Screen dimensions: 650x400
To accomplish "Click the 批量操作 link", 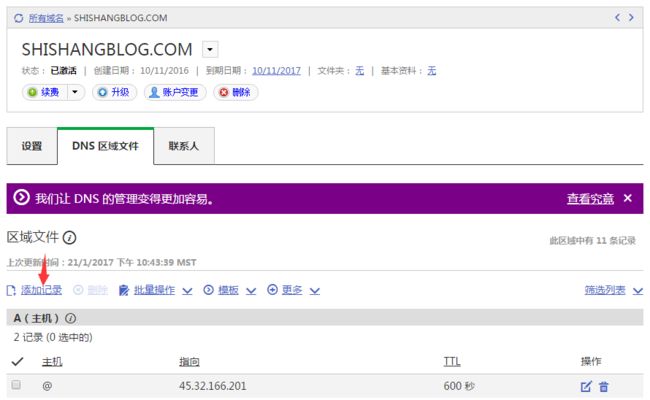I will pyautogui.click(x=154, y=290).
